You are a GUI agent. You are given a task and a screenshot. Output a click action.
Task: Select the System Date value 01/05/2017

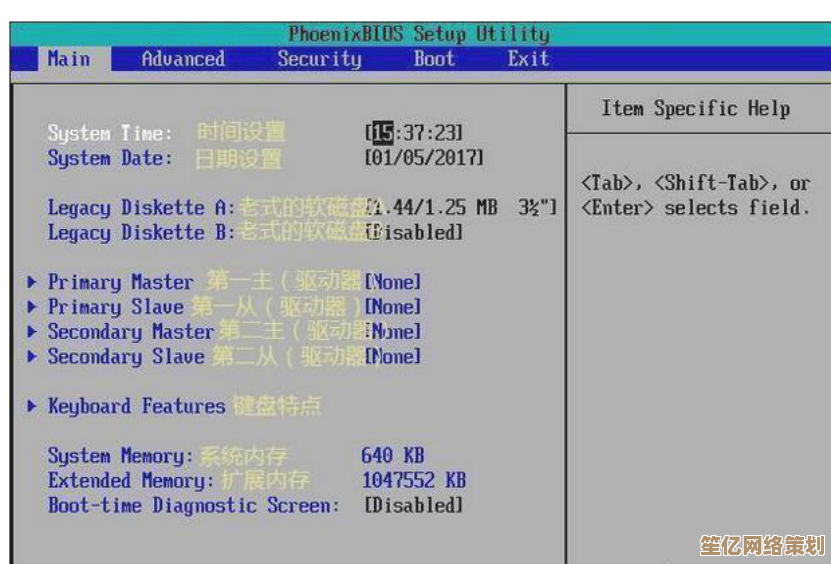[x=424, y=157]
